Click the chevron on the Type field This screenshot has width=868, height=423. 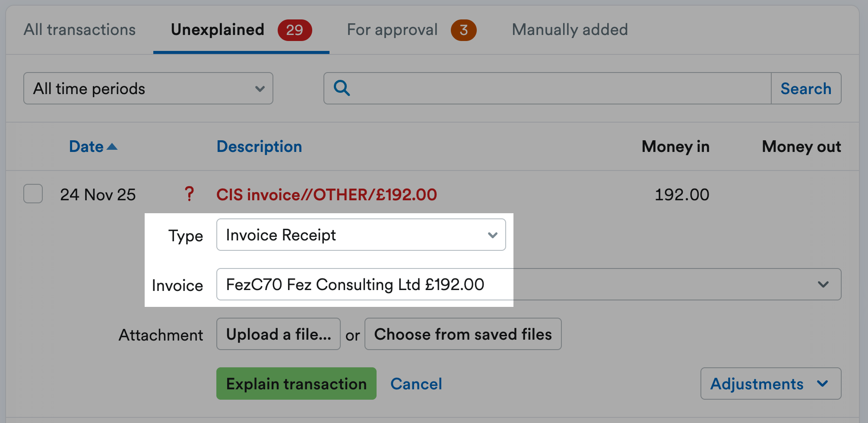point(492,235)
